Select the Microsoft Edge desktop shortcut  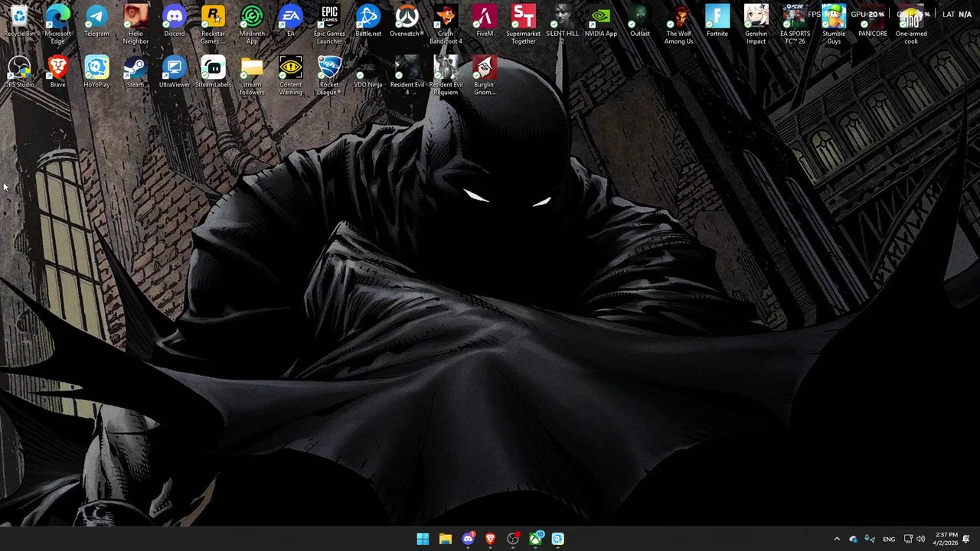[57, 24]
